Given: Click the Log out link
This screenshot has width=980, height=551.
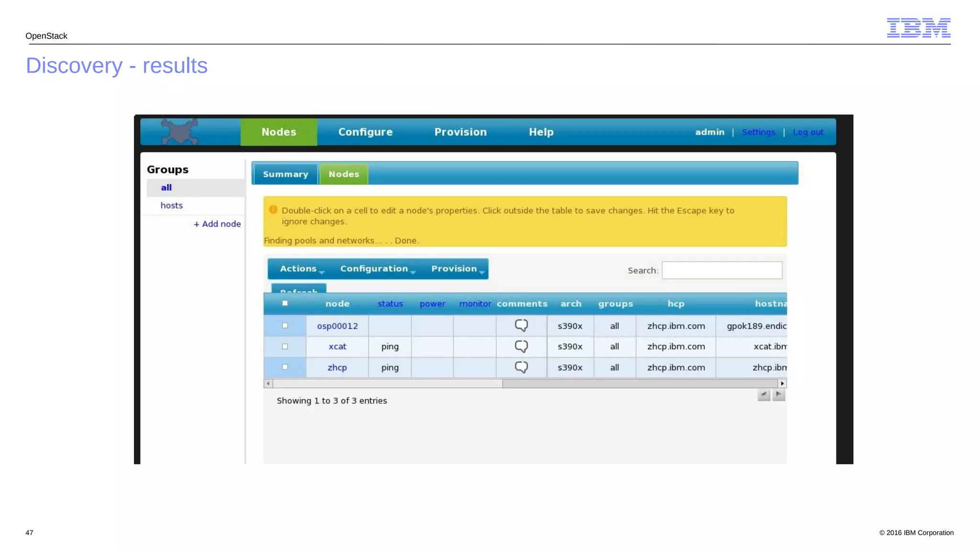Looking at the screenshot, I should tap(808, 132).
